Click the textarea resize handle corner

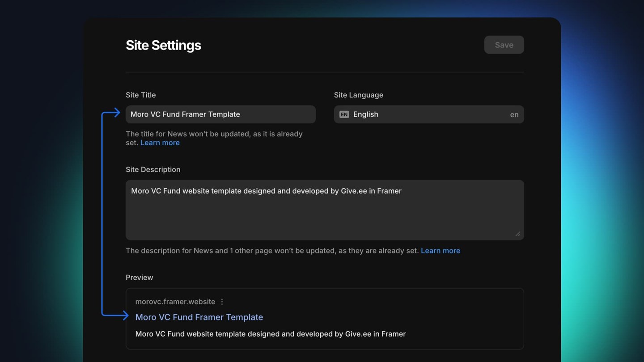(519, 234)
